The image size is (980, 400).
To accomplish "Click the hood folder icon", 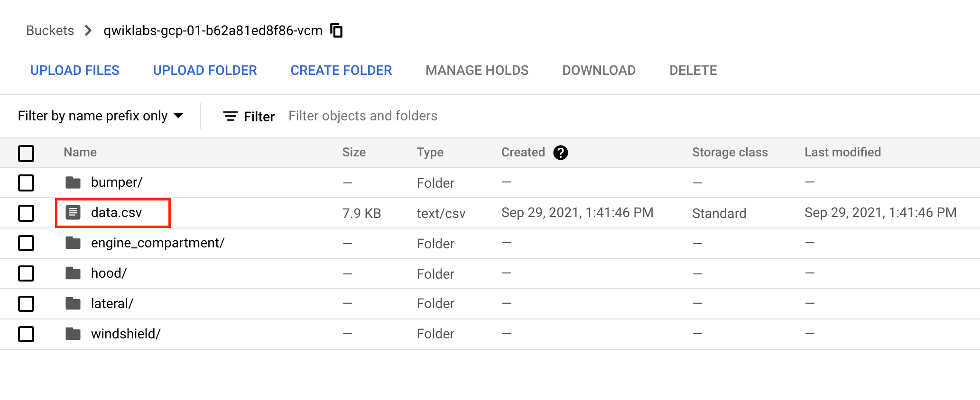I will 73,273.
